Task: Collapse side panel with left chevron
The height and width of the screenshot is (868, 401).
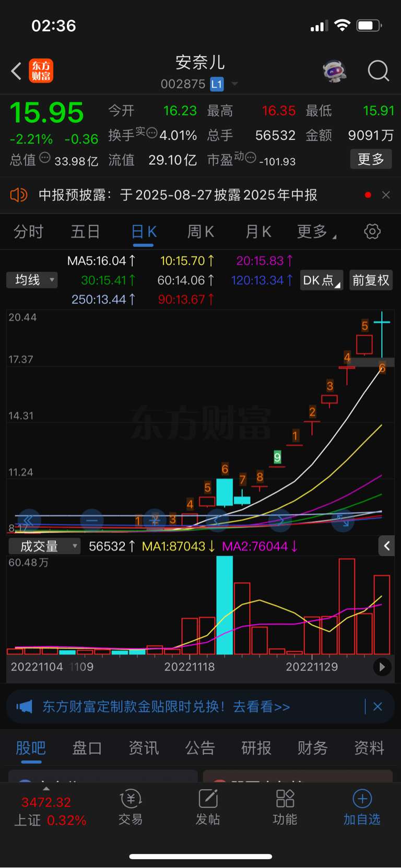Action: point(386,546)
